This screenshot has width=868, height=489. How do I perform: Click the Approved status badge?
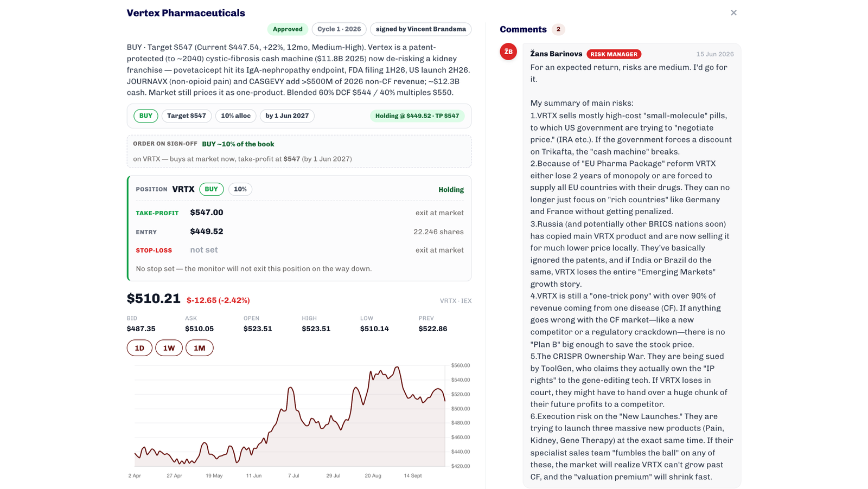(x=288, y=29)
